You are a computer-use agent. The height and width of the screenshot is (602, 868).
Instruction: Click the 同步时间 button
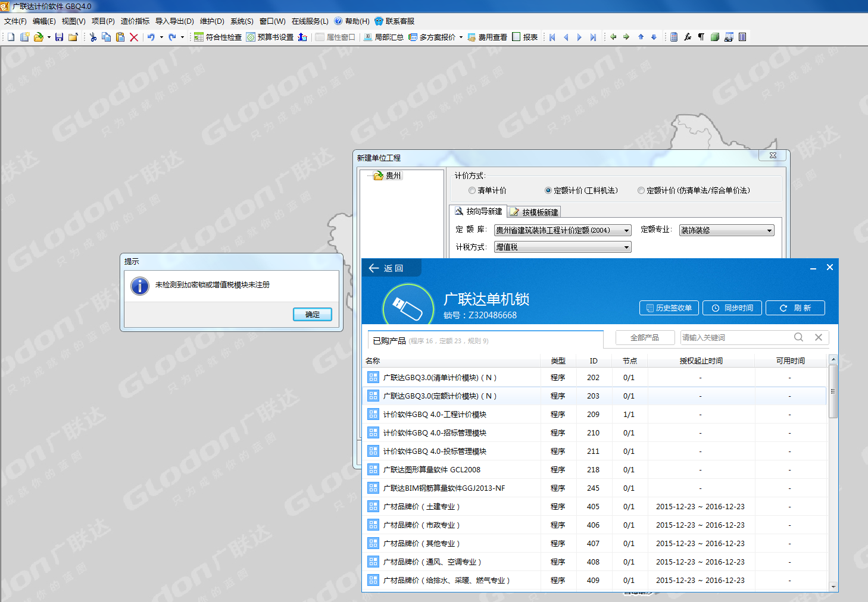pyautogui.click(x=732, y=308)
